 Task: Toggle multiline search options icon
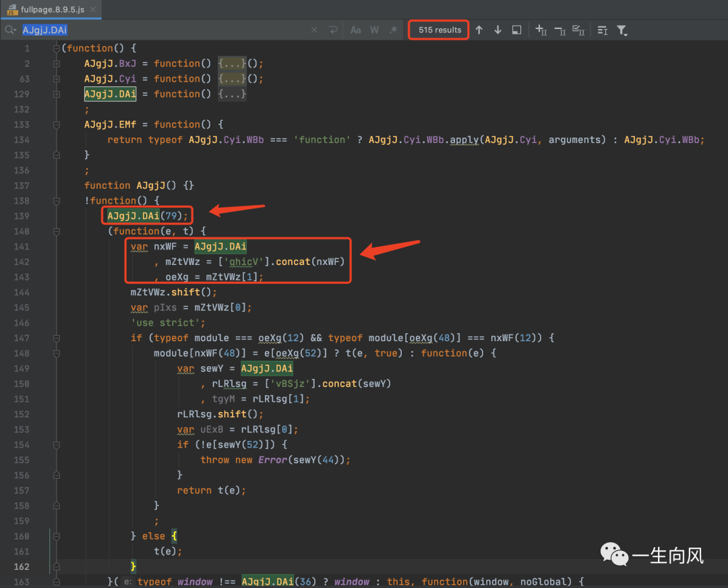click(603, 30)
